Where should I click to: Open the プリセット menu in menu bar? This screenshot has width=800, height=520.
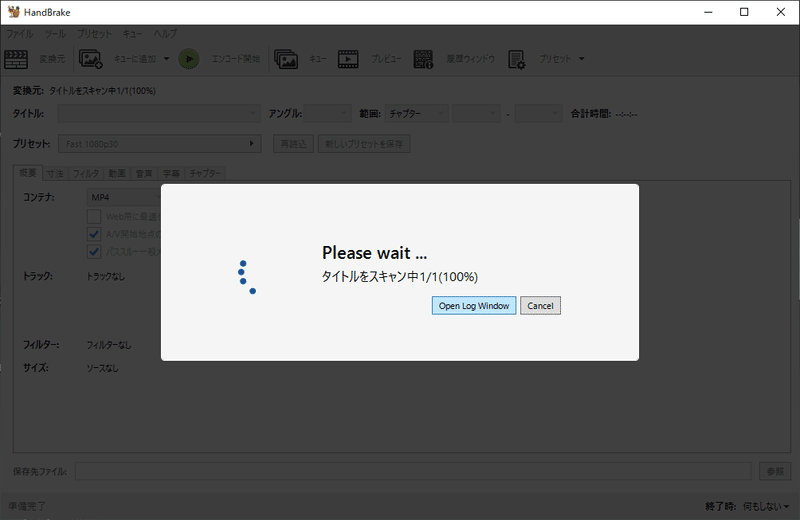(94, 34)
